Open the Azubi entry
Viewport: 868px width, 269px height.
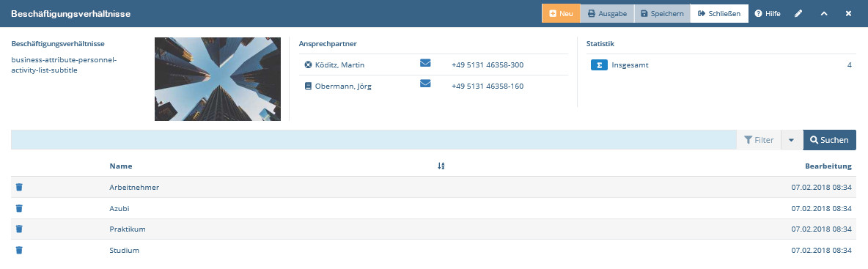(119, 208)
